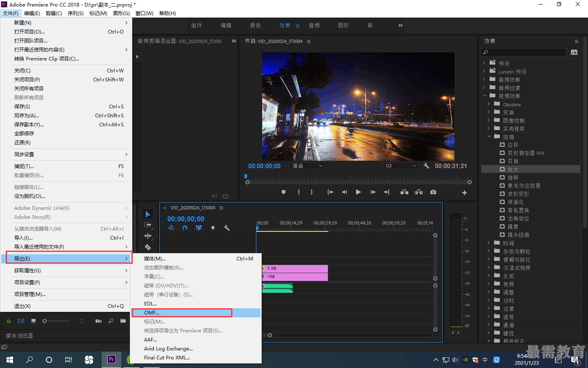Screen dimensions: 588x368
Task: Open 项目设置(P) submenu
Action: (66, 283)
